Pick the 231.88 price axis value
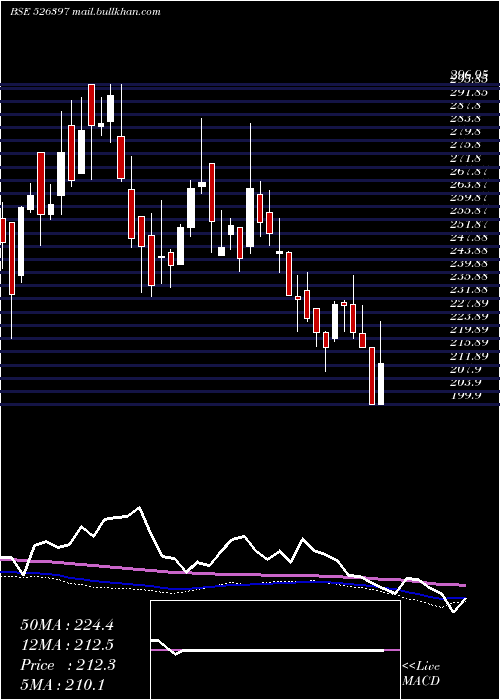Image resolution: width=500 pixels, height=700 pixels. pos(468,290)
